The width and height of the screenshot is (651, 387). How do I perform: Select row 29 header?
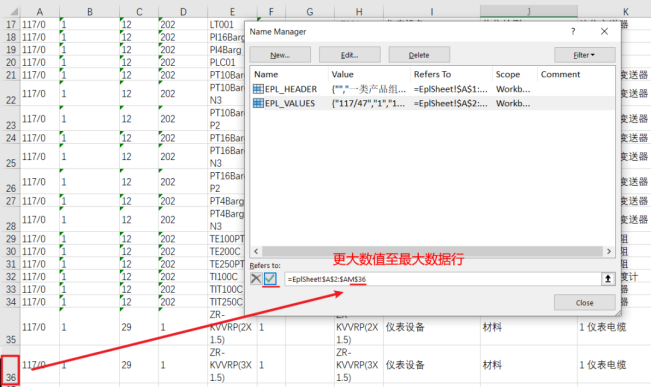(x=11, y=239)
